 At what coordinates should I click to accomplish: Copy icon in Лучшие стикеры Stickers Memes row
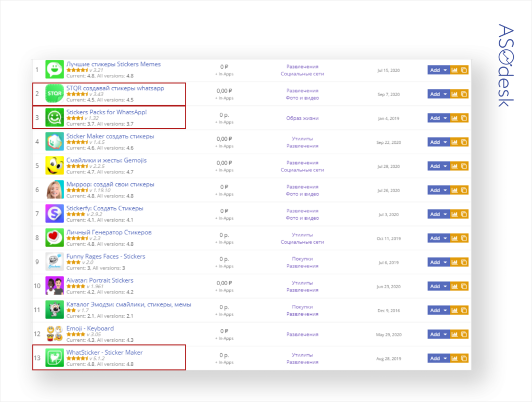click(464, 70)
